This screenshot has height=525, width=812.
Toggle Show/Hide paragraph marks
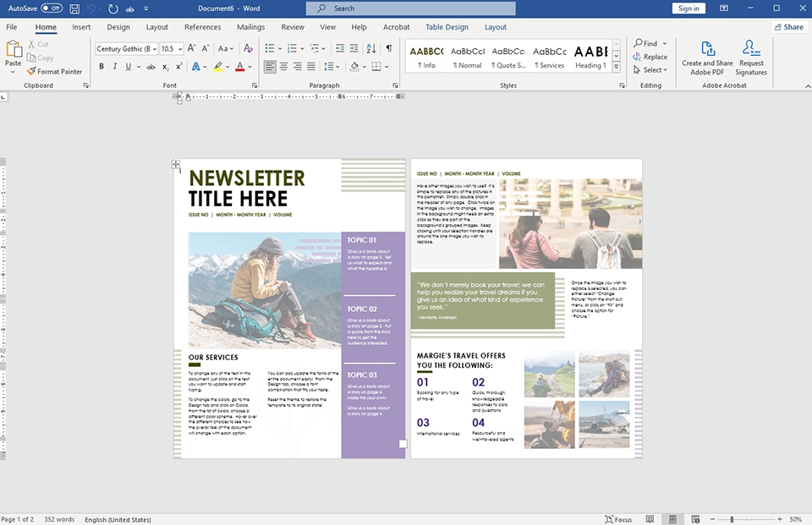click(389, 49)
